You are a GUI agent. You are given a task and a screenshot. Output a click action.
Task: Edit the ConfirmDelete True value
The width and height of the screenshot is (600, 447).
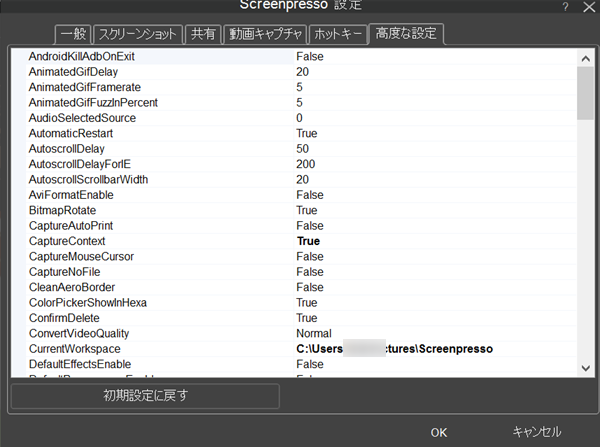[307, 318]
